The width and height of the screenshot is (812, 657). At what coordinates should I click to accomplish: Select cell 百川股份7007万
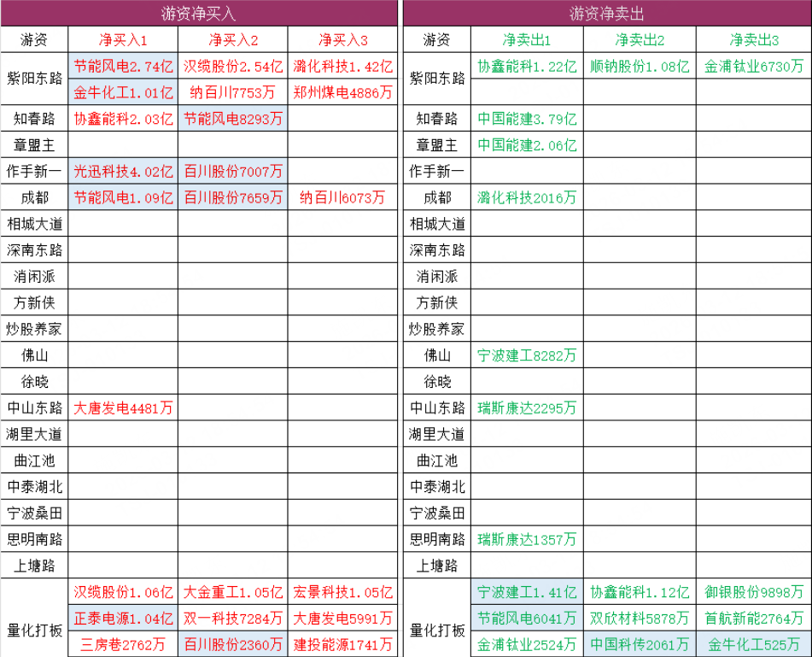[233, 171]
